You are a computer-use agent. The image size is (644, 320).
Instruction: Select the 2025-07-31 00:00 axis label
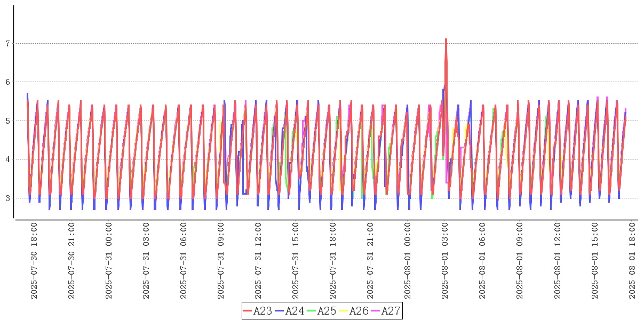pos(109,261)
